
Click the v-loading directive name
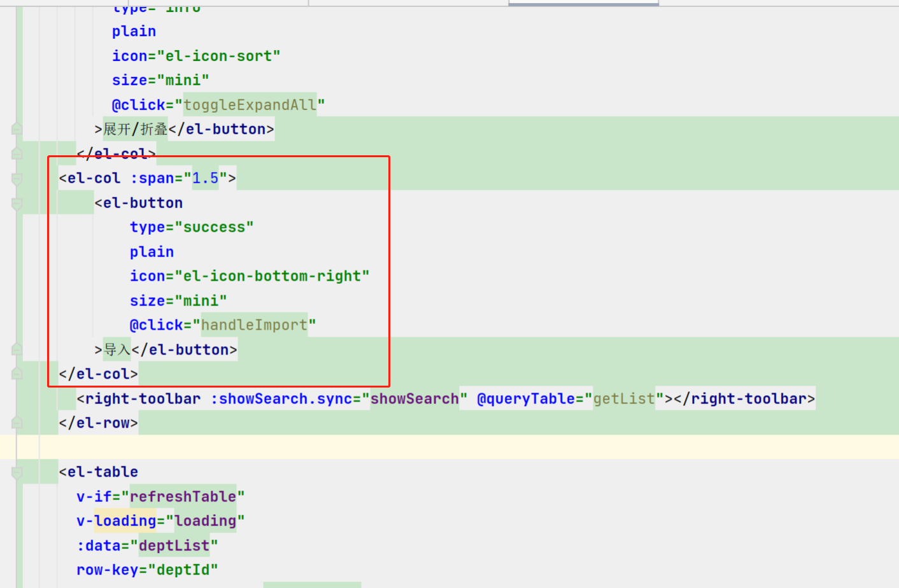click(116, 521)
